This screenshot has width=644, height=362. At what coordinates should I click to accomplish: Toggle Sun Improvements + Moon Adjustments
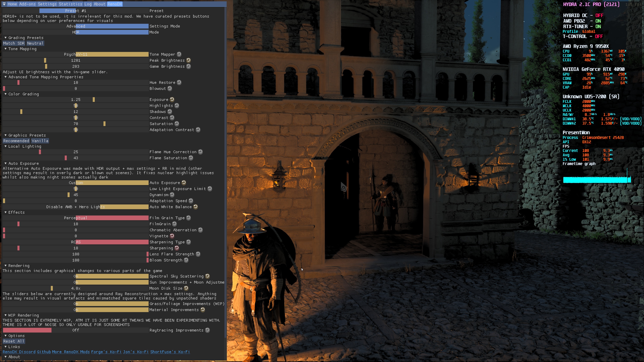coord(75,282)
